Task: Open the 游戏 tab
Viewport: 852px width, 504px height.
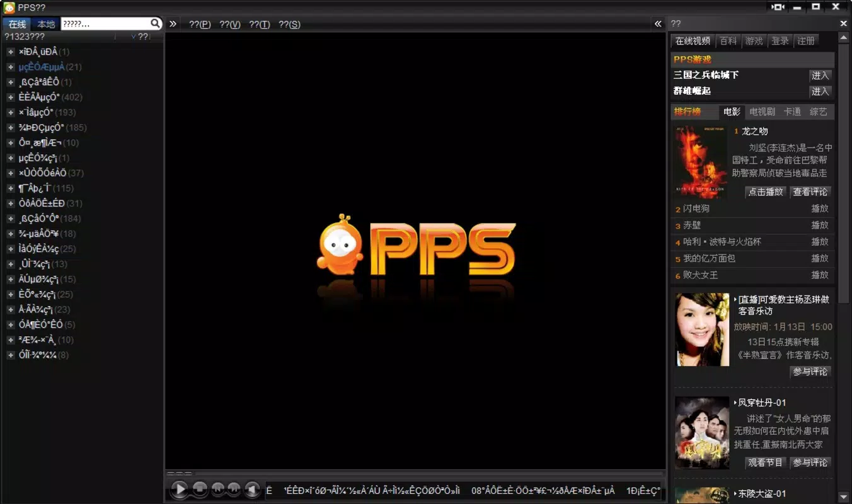Action: (x=754, y=41)
